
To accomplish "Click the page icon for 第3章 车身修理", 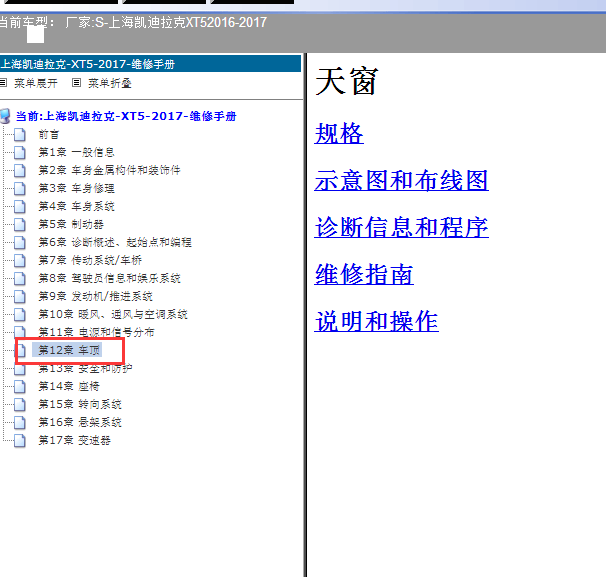I will pyautogui.click(x=20, y=189).
